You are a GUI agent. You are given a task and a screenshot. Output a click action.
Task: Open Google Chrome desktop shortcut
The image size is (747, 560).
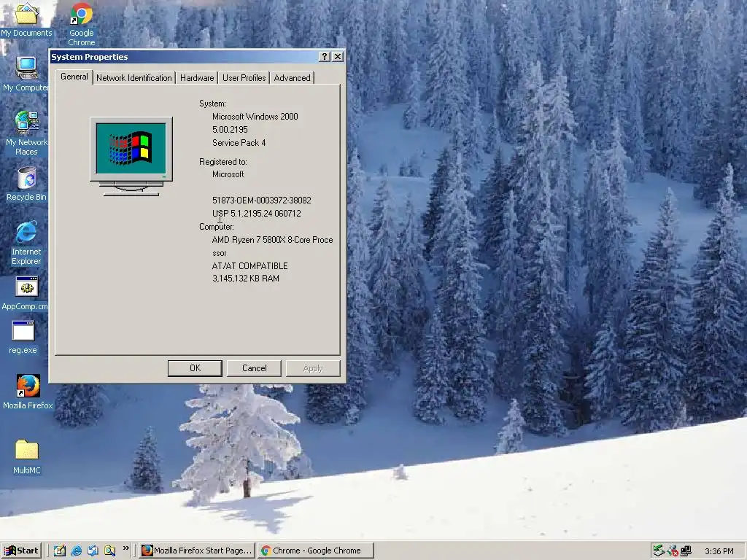click(x=82, y=25)
